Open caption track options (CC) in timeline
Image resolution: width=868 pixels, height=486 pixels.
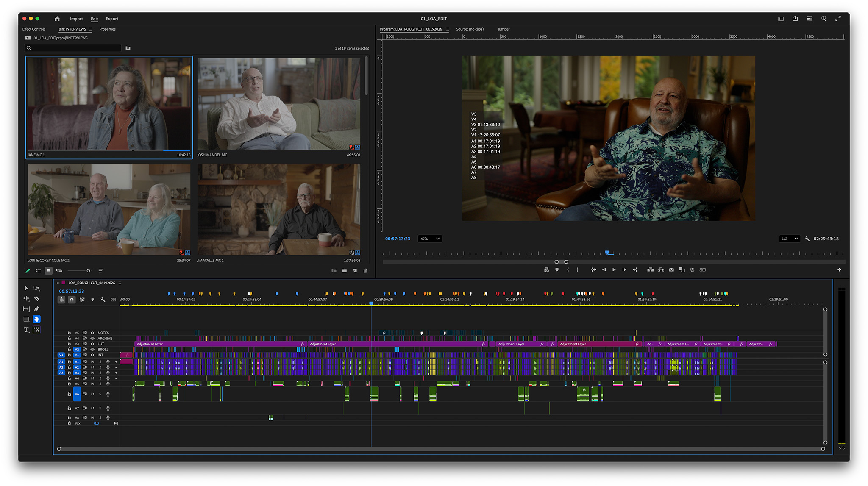(x=113, y=300)
